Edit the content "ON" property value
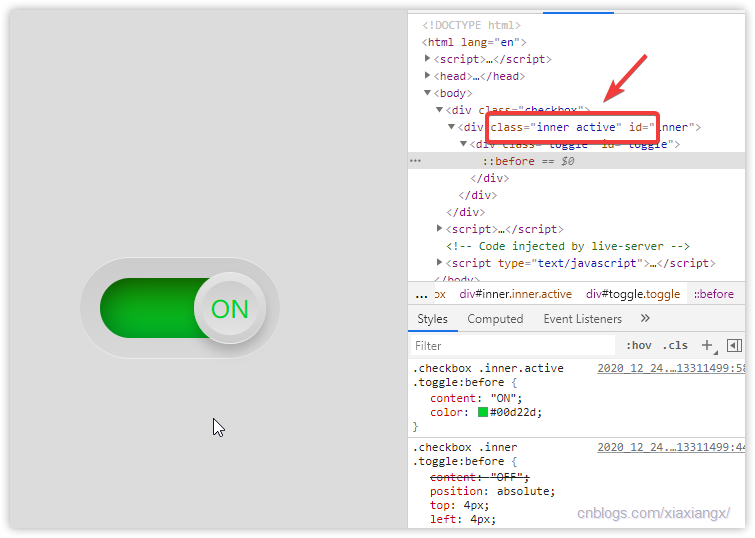Viewport: 755px width, 538px height. click(503, 398)
